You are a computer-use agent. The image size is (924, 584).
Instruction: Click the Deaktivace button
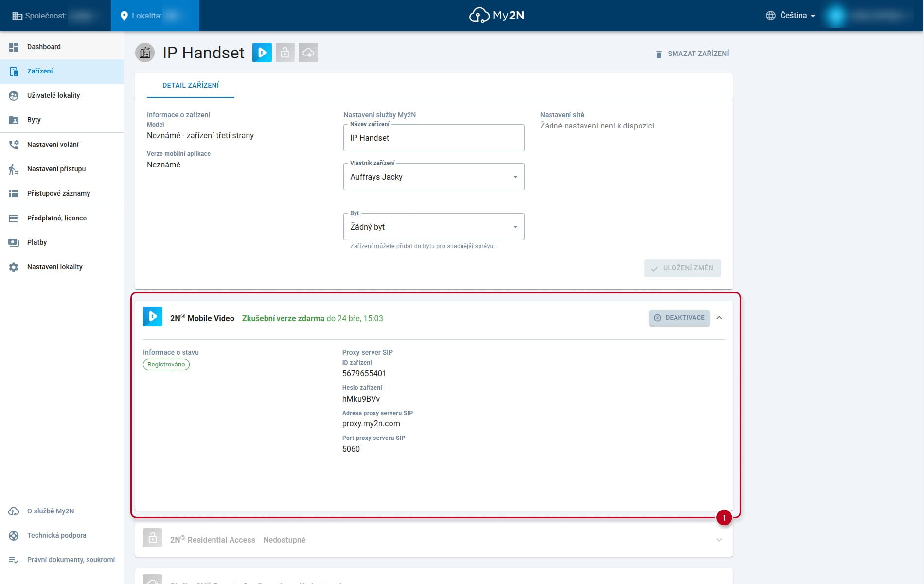click(679, 318)
